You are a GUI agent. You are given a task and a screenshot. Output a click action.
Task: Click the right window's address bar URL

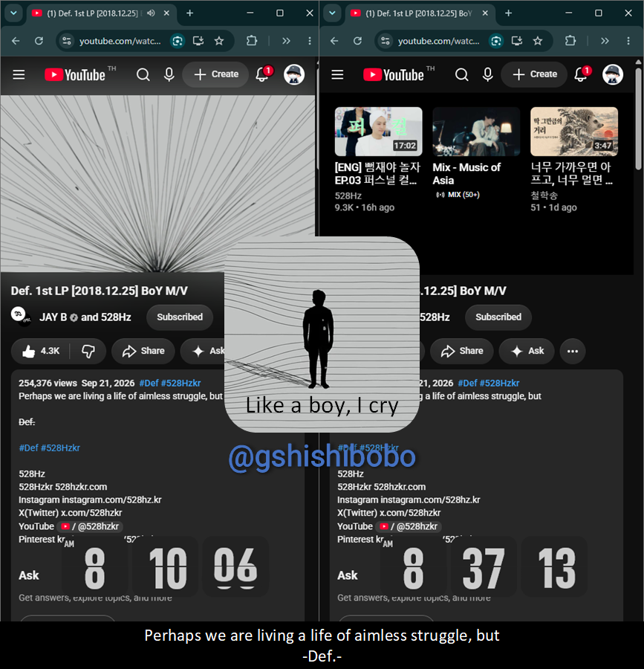438,41
